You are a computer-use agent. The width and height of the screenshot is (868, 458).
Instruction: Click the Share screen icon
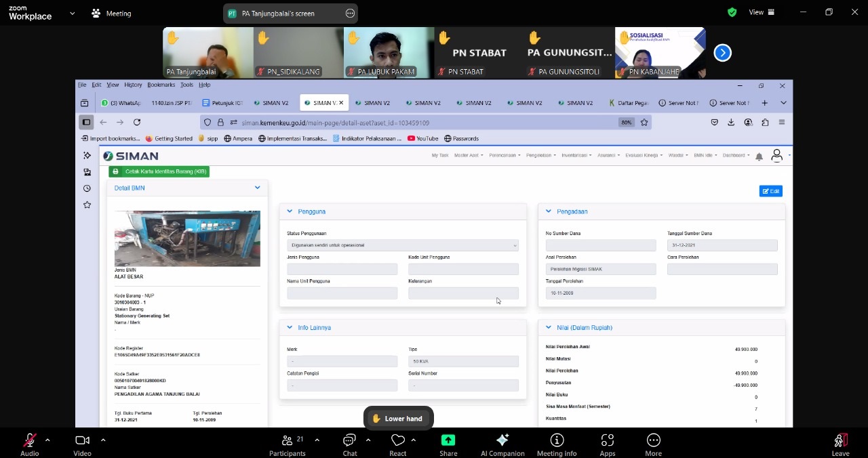tap(448, 444)
